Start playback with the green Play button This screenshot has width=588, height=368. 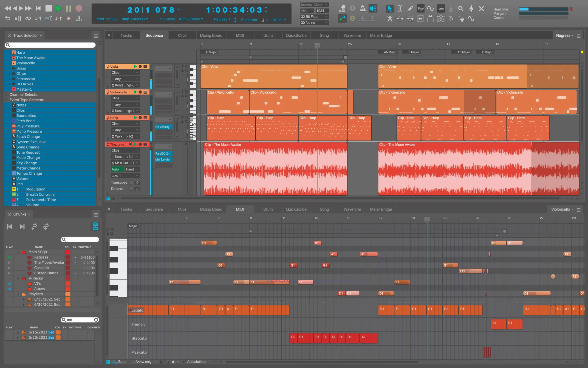59,9
